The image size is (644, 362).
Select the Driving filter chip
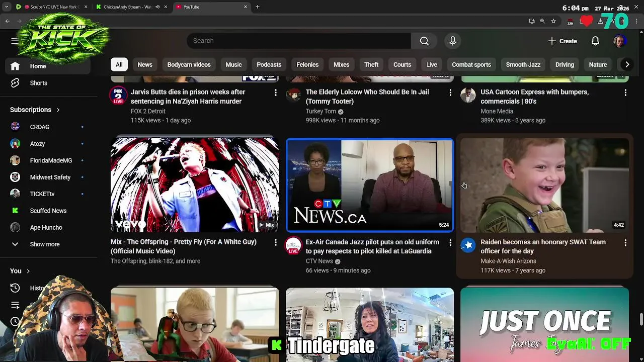coord(565,64)
